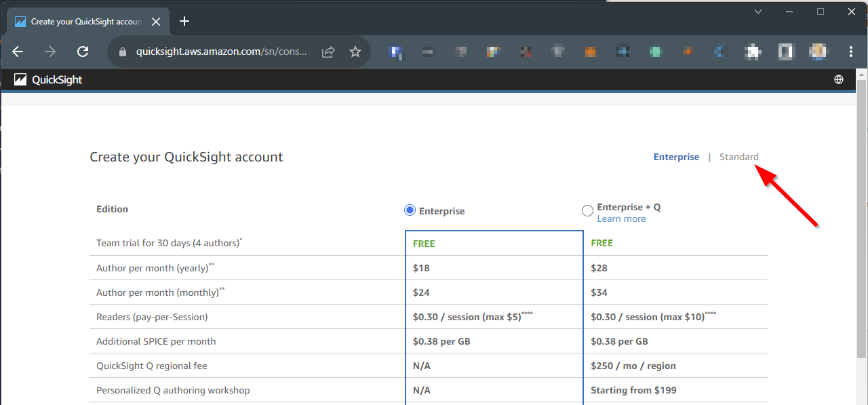This screenshot has height=405, width=868.
Task: View site security lock info
Action: click(x=123, y=52)
